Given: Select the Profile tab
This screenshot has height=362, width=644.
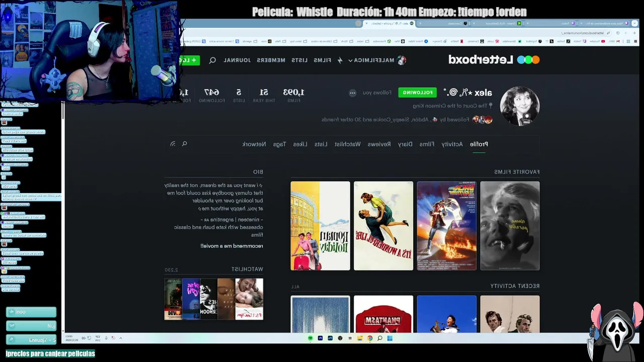Looking at the screenshot, I should [479, 144].
